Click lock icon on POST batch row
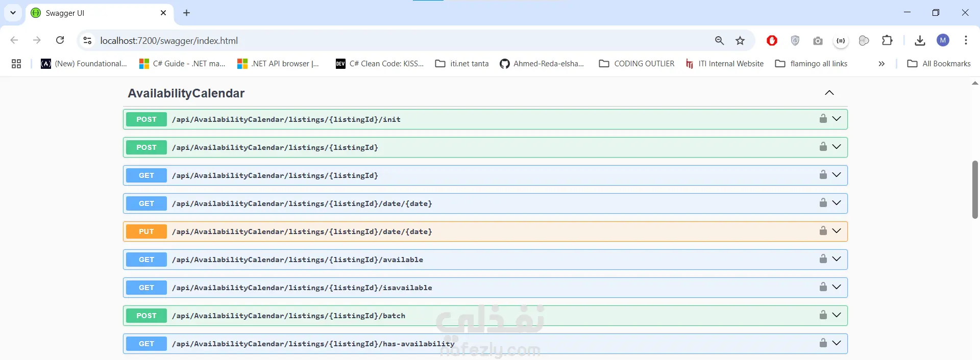 click(x=823, y=315)
